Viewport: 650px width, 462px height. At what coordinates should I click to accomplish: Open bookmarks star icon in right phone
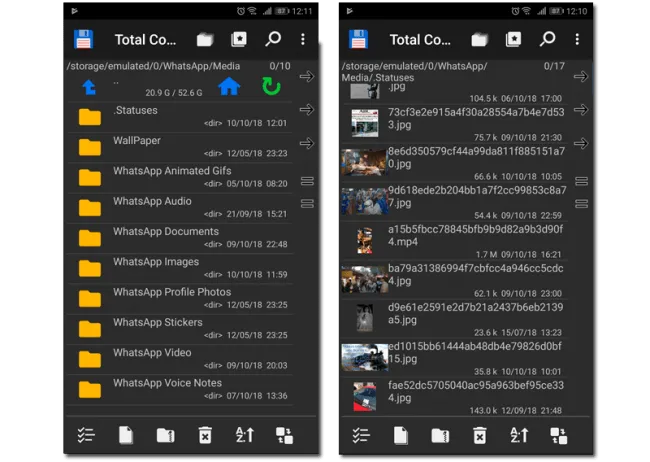(513, 39)
